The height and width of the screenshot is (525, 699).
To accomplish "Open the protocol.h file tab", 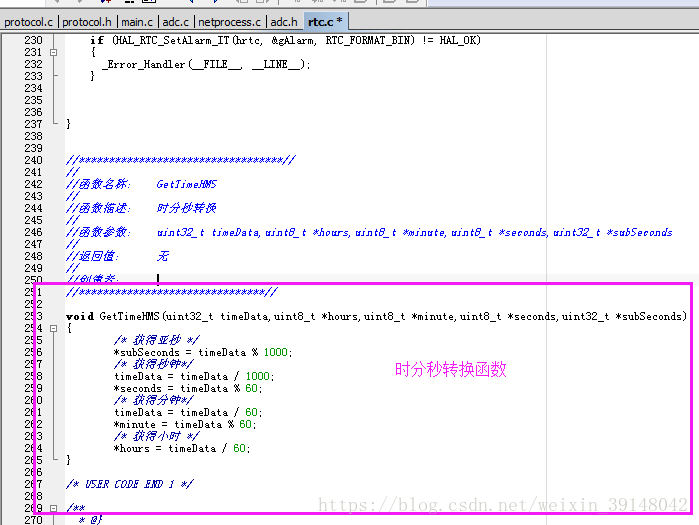I will (x=87, y=22).
